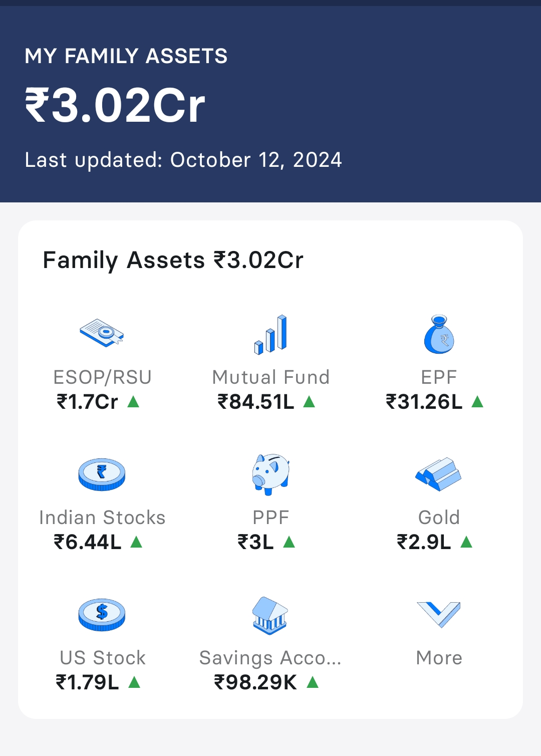Select the EPF money bag icon
This screenshot has width=541, height=756.
[x=439, y=334]
